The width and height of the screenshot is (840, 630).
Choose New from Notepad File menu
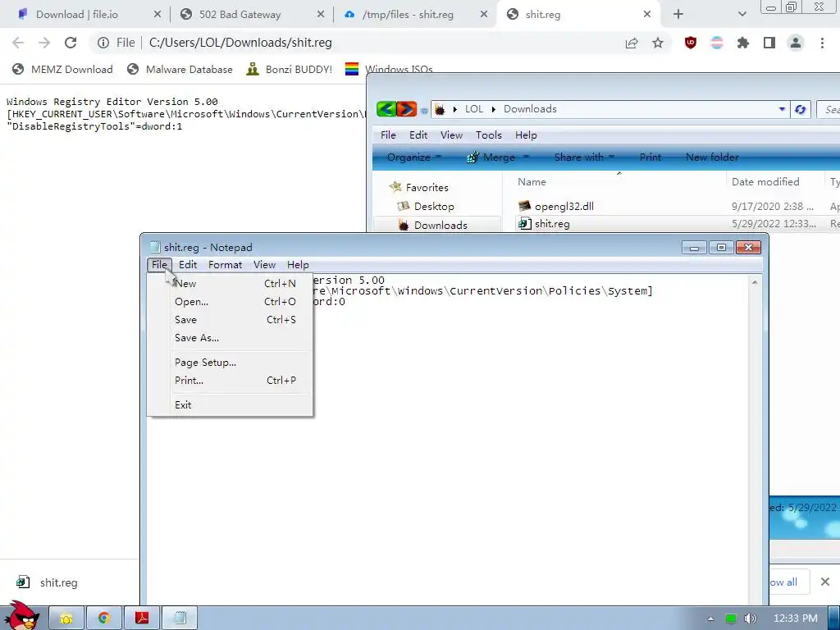tap(231, 283)
